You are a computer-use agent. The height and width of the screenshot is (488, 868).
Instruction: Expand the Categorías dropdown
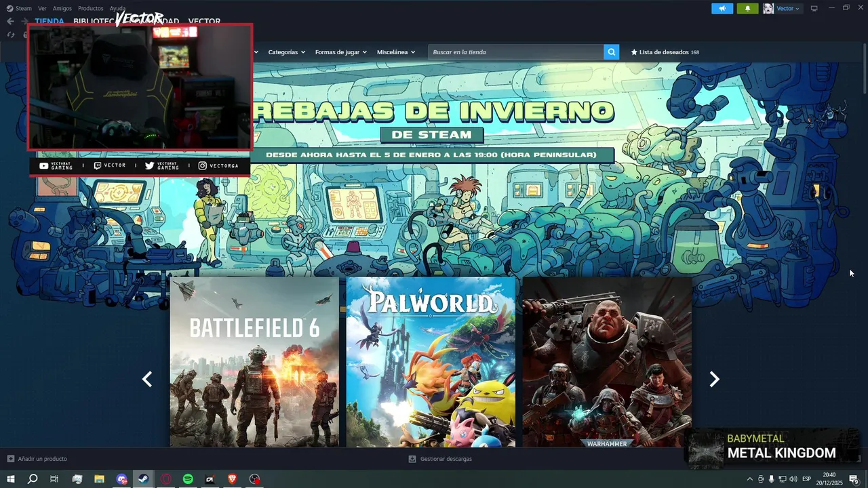pyautogui.click(x=286, y=52)
